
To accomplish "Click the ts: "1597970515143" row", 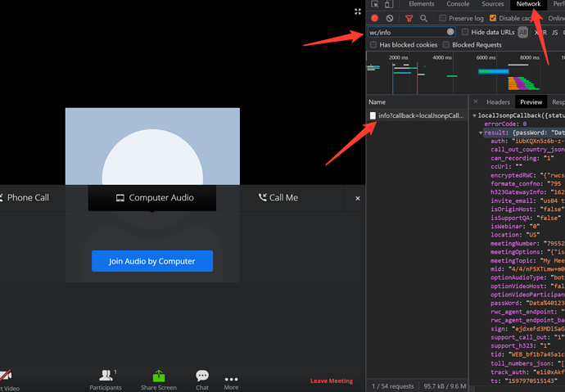I will tap(524, 381).
